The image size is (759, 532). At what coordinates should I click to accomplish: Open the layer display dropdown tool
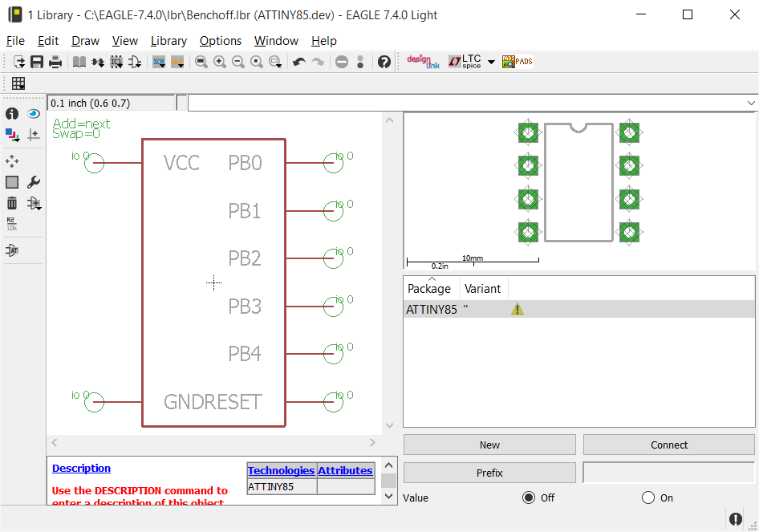pos(12,135)
